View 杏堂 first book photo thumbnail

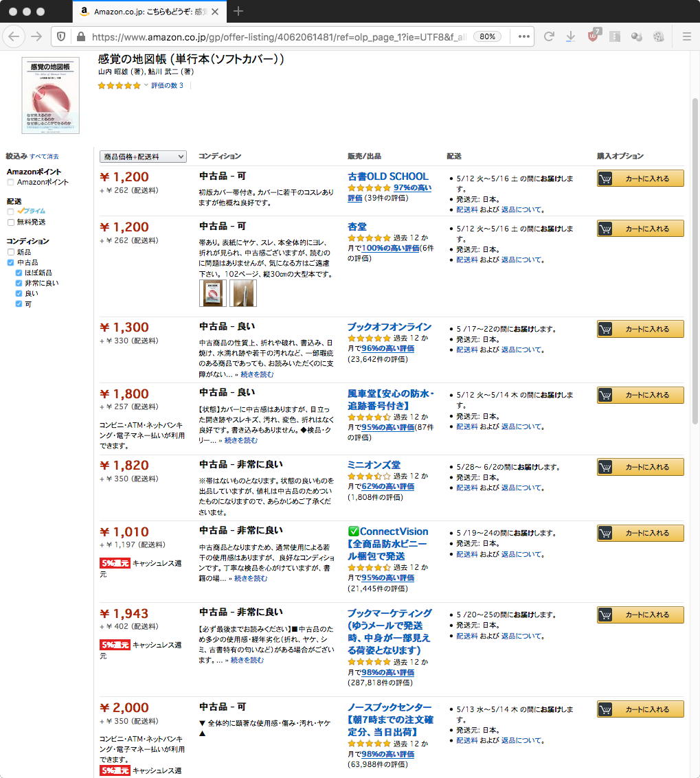tap(213, 293)
